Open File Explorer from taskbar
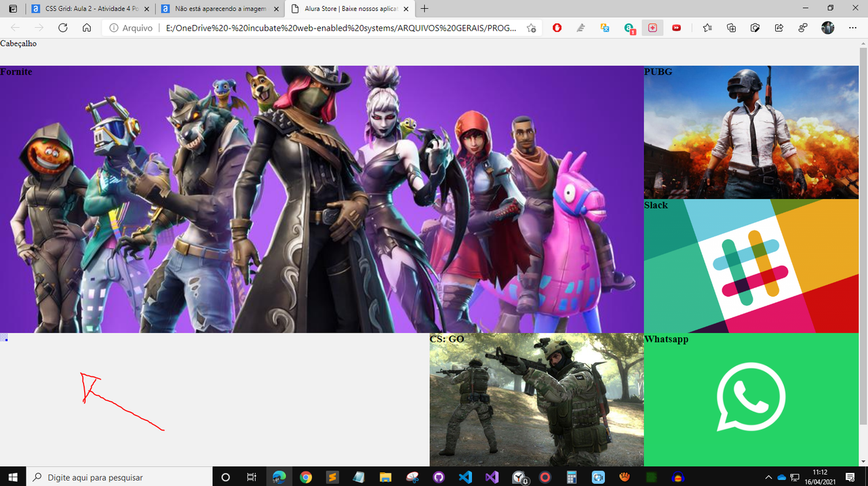868x486 pixels. click(x=385, y=477)
